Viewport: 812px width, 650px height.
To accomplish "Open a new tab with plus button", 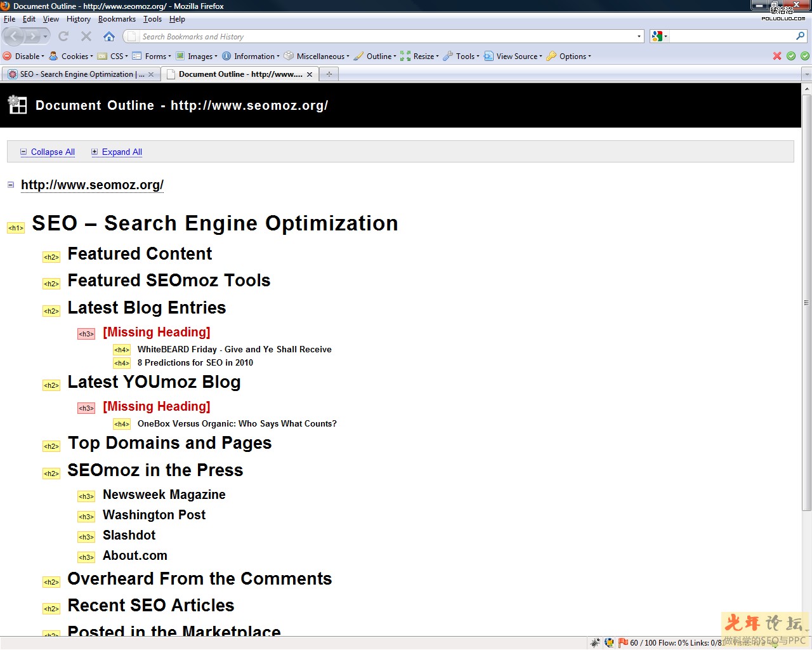I will (x=329, y=74).
